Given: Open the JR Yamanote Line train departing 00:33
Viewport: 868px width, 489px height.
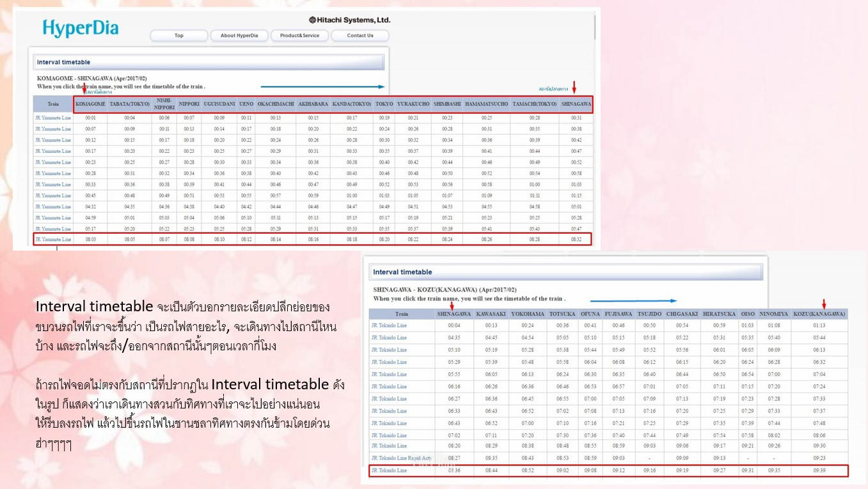Looking at the screenshot, I should coord(53,185).
